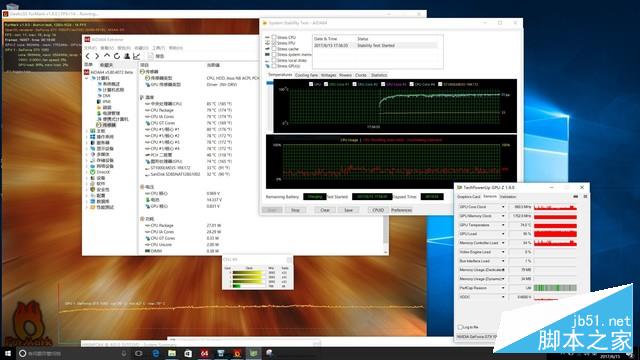
Task: Open Video Engine Load dropdown
Action: pos(503,252)
